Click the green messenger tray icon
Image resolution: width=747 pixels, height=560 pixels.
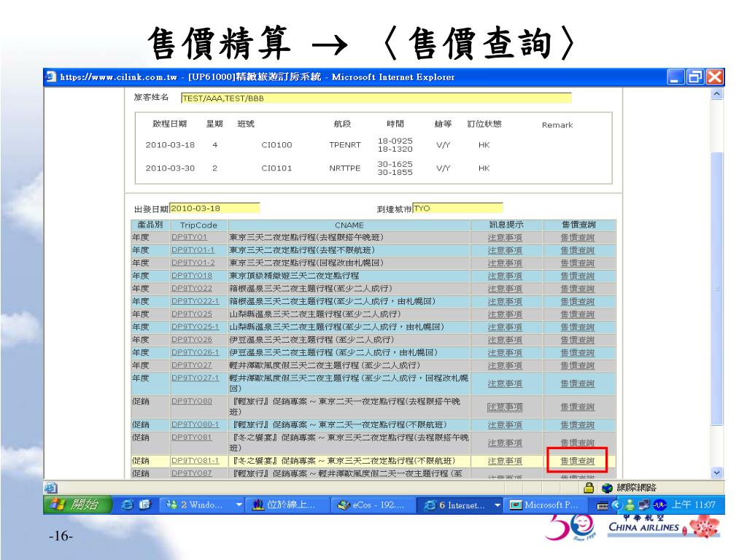click(x=630, y=505)
